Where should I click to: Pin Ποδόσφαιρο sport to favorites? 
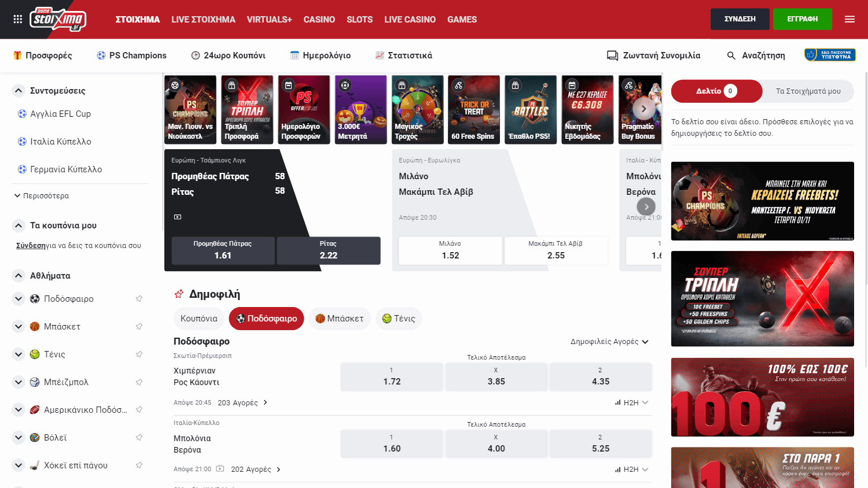coord(139,299)
